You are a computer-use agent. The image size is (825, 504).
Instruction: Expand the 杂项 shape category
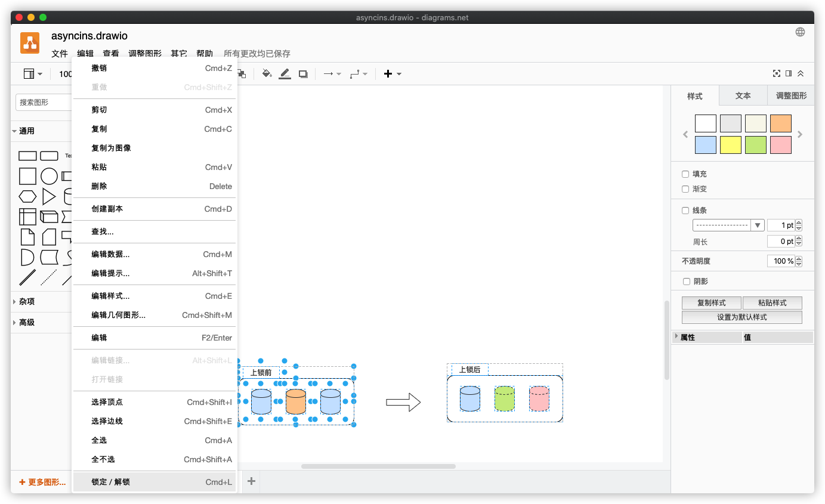pos(27,302)
